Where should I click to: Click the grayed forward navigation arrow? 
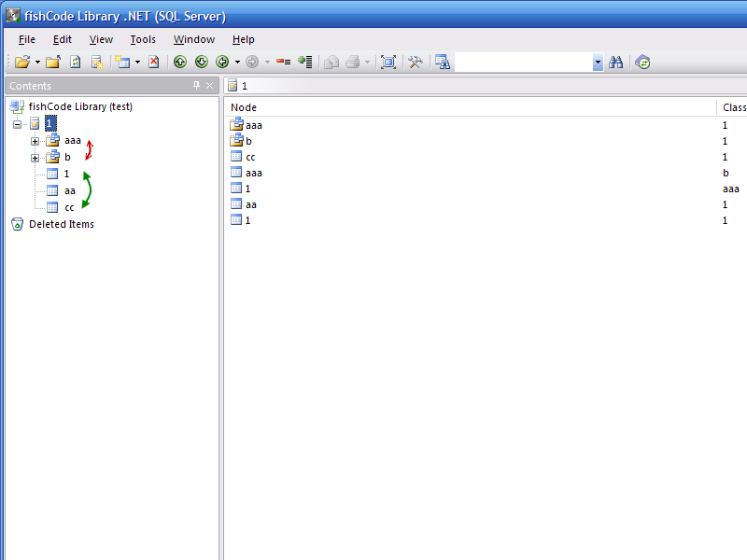(x=252, y=62)
